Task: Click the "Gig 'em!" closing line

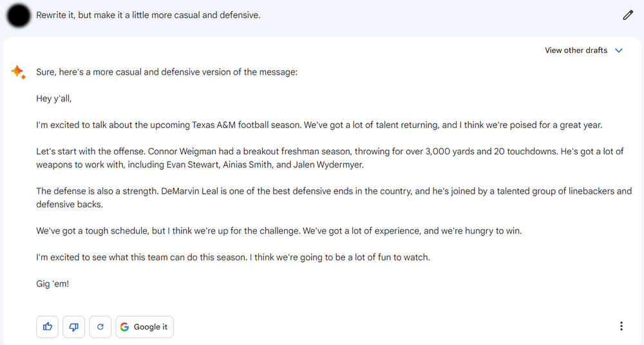Action: click(x=53, y=283)
